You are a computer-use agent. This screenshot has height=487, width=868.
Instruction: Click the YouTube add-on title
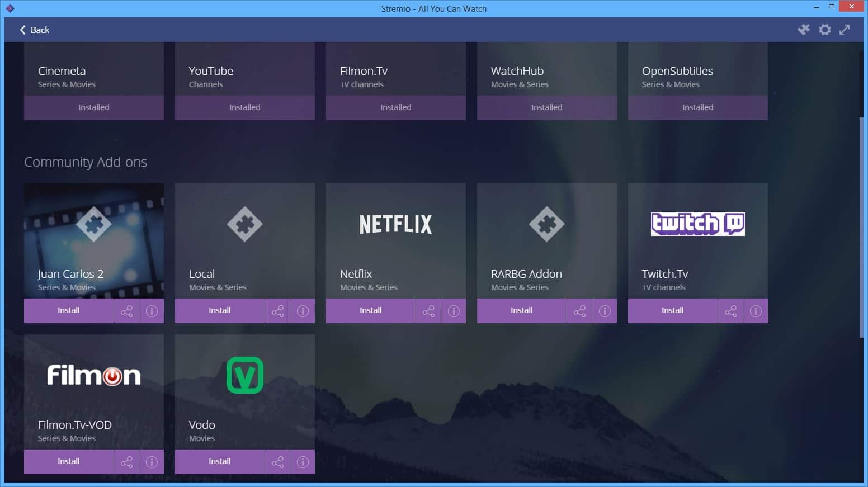pyautogui.click(x=211, y=71)
